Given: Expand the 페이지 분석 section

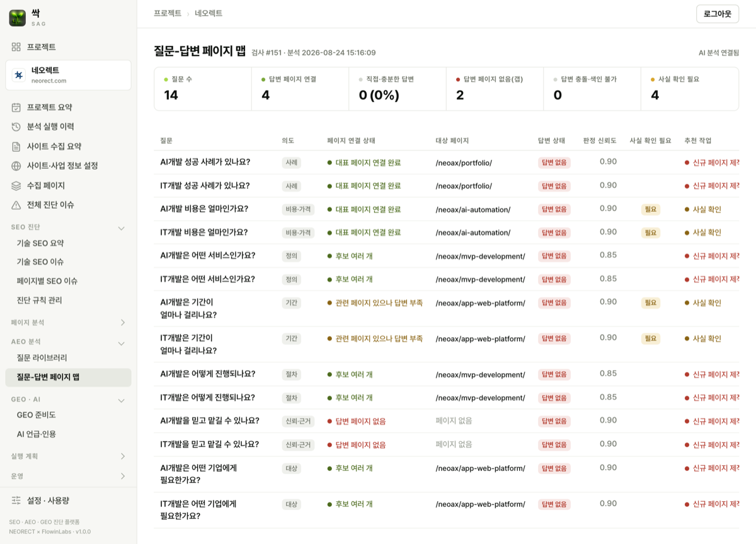Looking at the screenshot, I should tap(122, 323).
